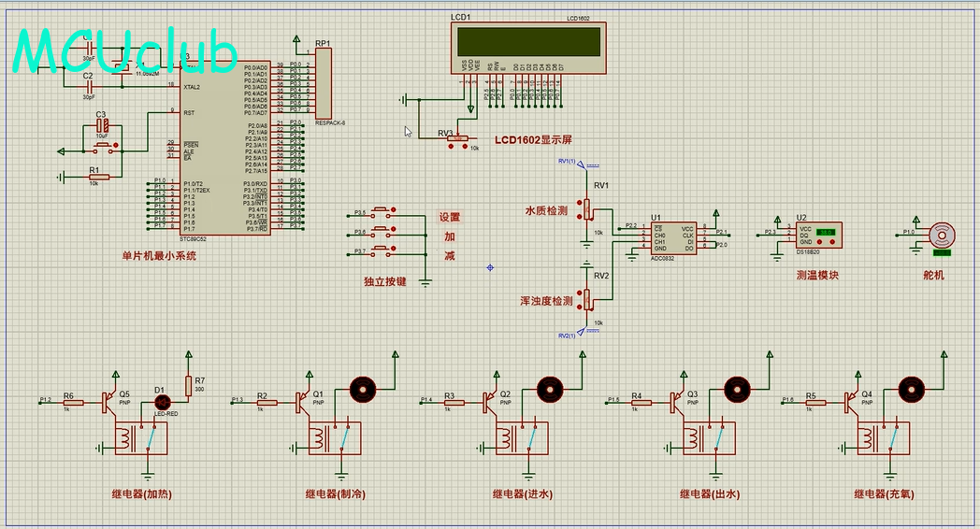Click the red LED D1 in heating circuit
Screen dimensions: 980x529
160,402
